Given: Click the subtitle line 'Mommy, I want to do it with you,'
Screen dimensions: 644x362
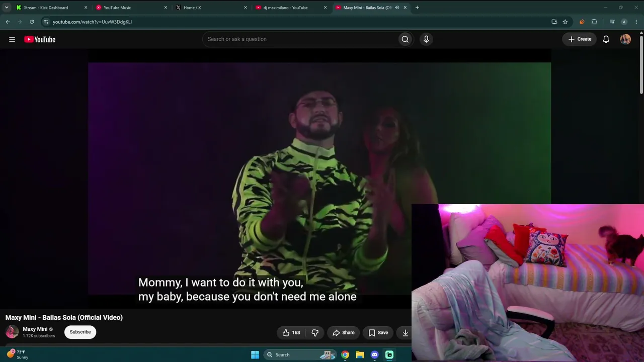Looking at the screenshot, I should point(221,283).
